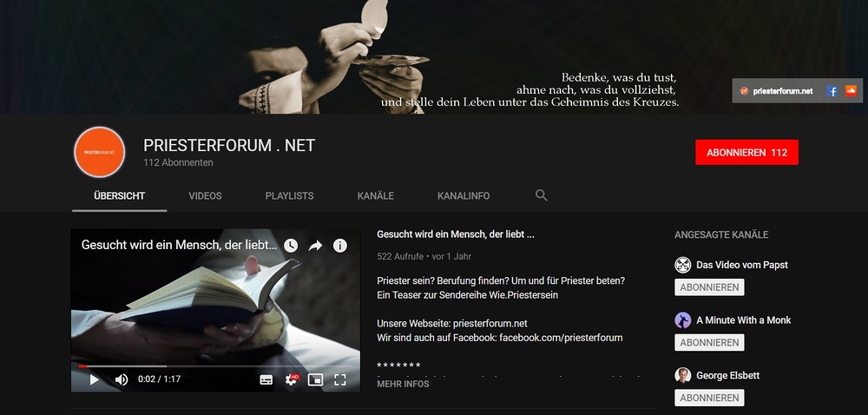Open the Playlists tab
The image size is (868, 415).
[290, 196]
